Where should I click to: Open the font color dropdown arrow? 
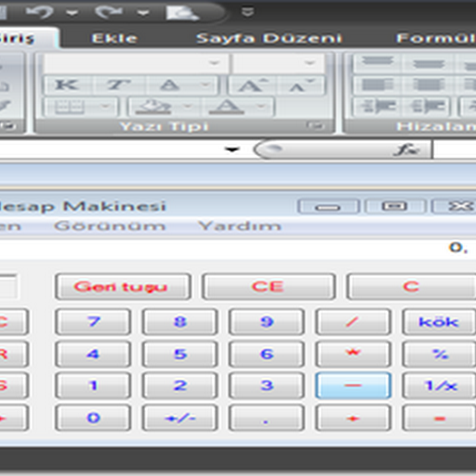(x=262, y=107)
